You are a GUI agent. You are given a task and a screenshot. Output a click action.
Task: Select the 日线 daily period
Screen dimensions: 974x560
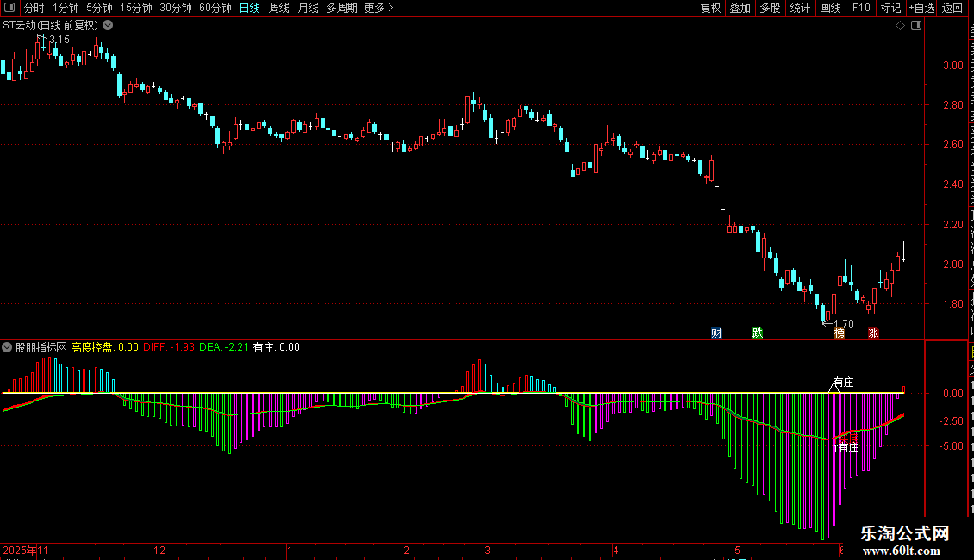(250, 8)
